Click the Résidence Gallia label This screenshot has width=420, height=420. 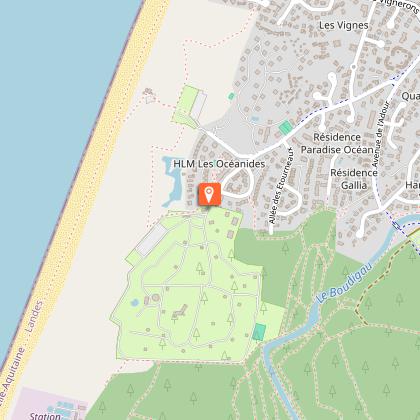click(x=354, y=179)
